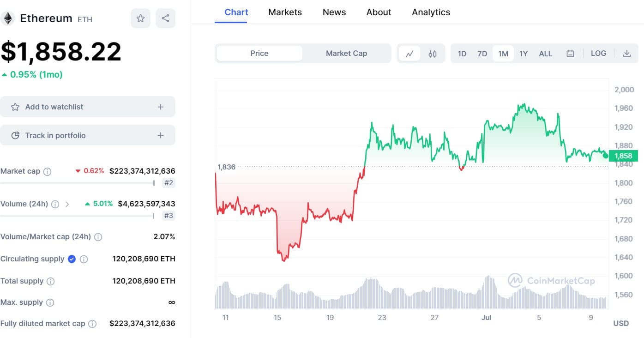This screenshot has height=338, width=644.
Task: Toggle LOG scale on chart
Action: point(598,53)
